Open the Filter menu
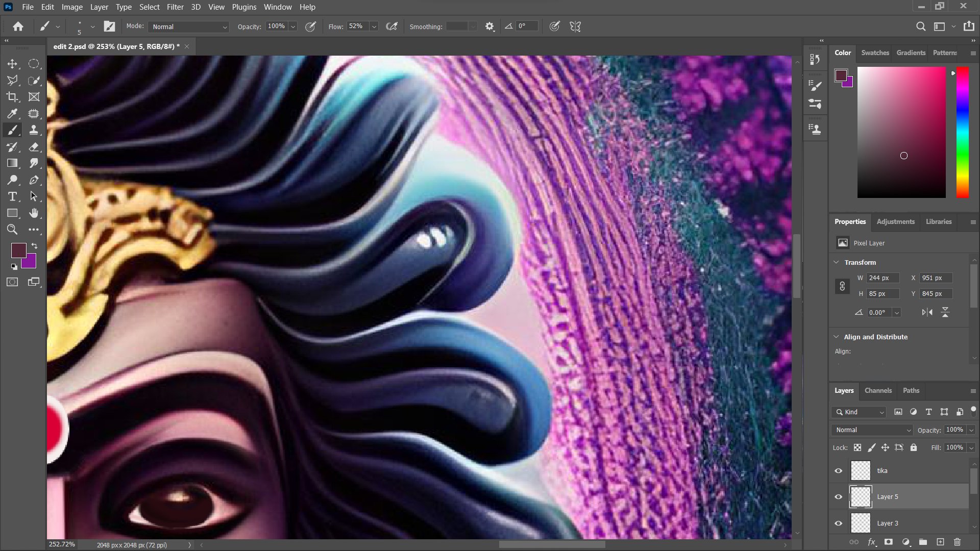 [175, 7]
